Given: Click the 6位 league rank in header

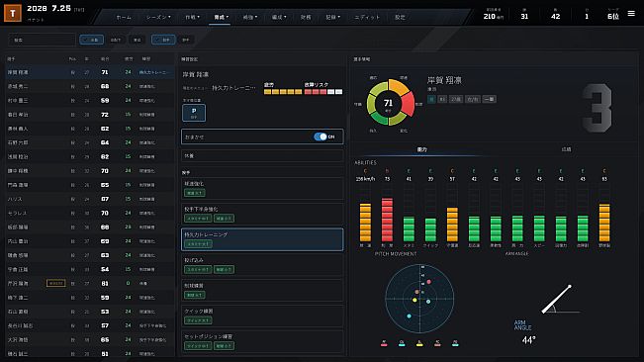Looking at the screenshot, I should (x=612, y=17).
